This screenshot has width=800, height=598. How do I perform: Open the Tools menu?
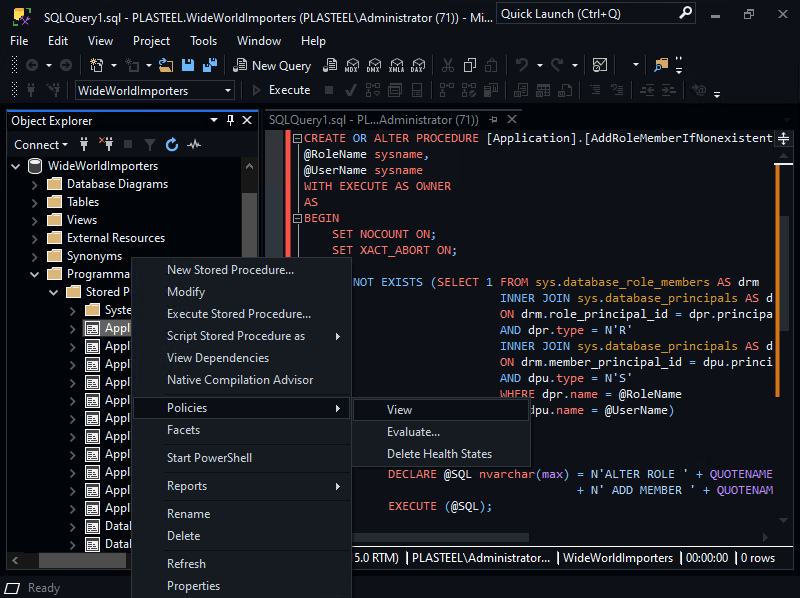[204, 41]
